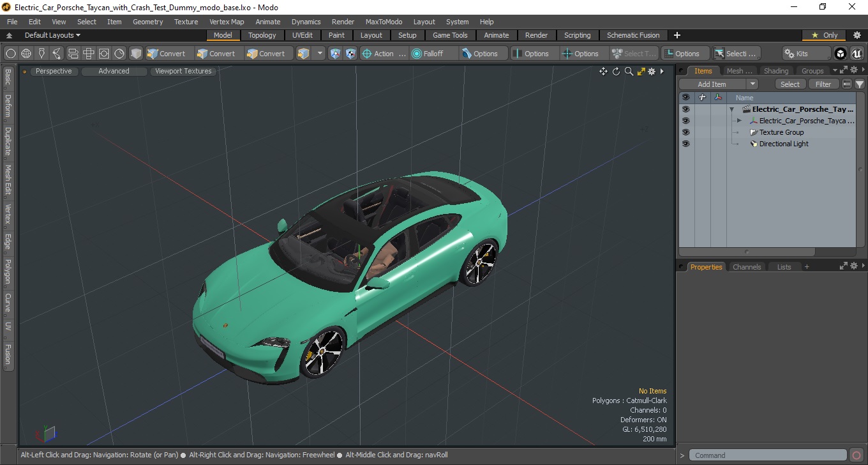Click the gray cube primitive icon

click(136, 54)
